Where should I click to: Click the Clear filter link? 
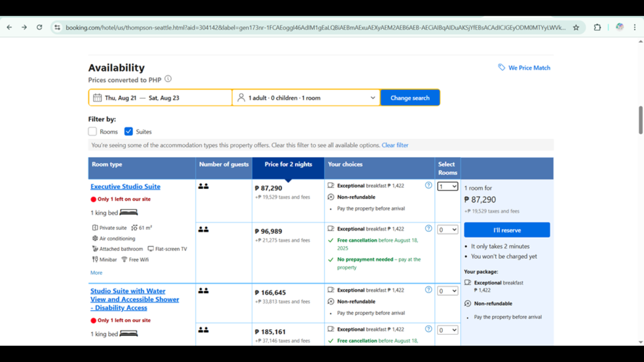(x=395, y=145)
